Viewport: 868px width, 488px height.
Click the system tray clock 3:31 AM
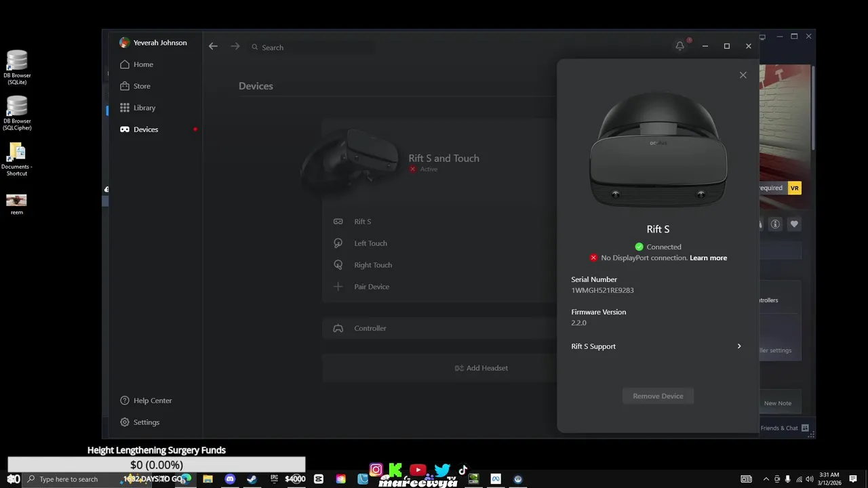tap(829, 479)
